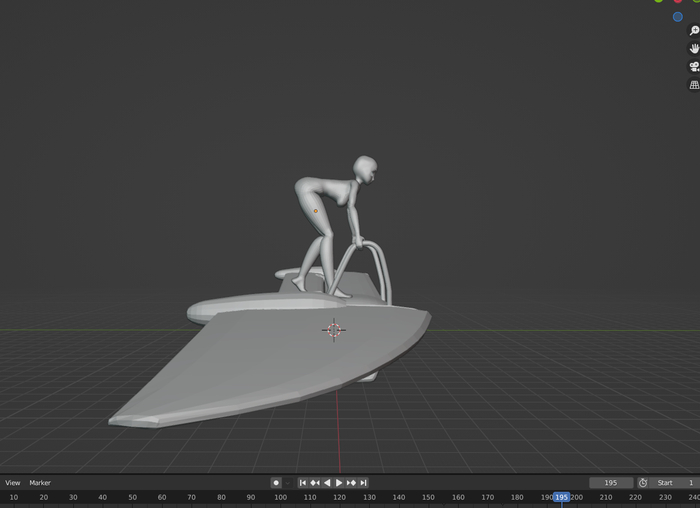This screenshot has width=700, height=508.
Task: Play the animation forward
Action: 339,483
